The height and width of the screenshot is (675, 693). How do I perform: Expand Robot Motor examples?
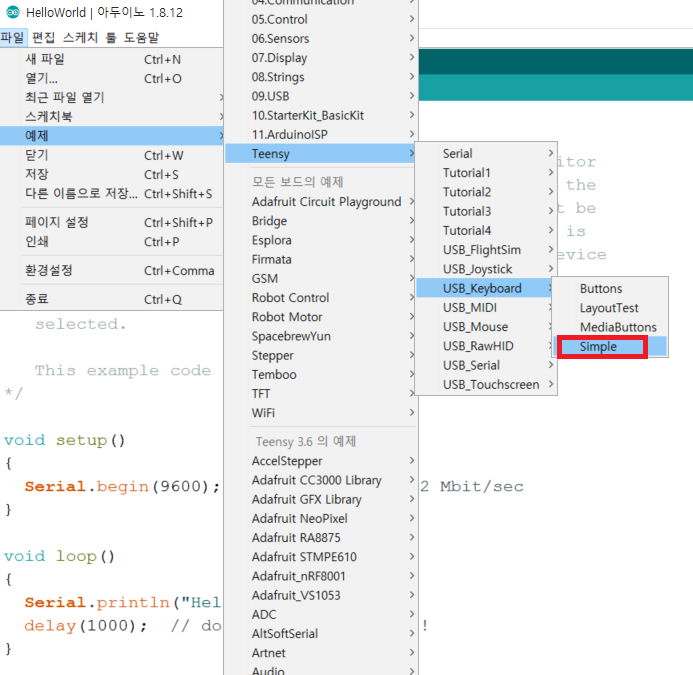(321, 317)
